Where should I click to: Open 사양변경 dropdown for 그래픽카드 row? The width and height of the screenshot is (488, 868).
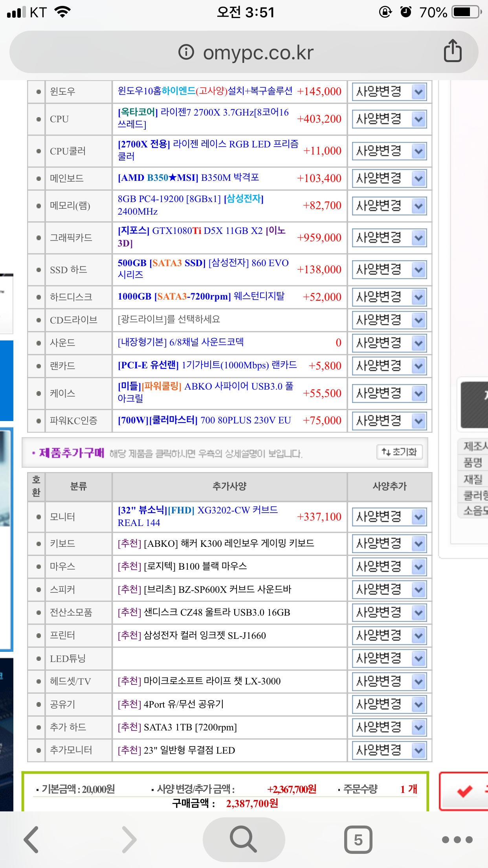tap(389, 238)
